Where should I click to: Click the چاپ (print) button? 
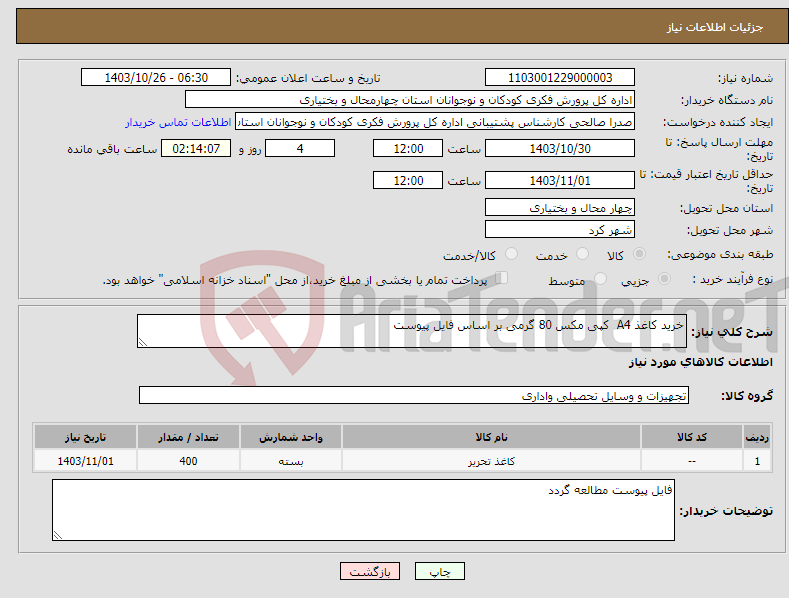tap(439, 571)
